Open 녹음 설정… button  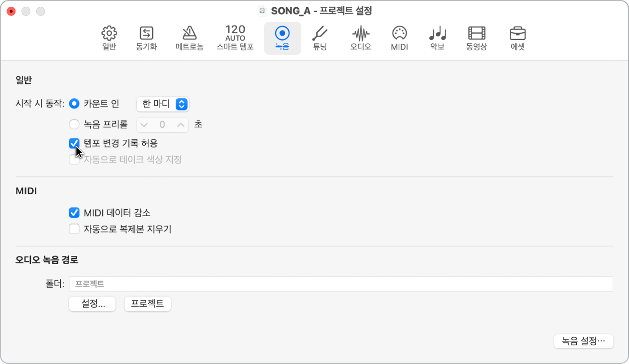[584, 341]
